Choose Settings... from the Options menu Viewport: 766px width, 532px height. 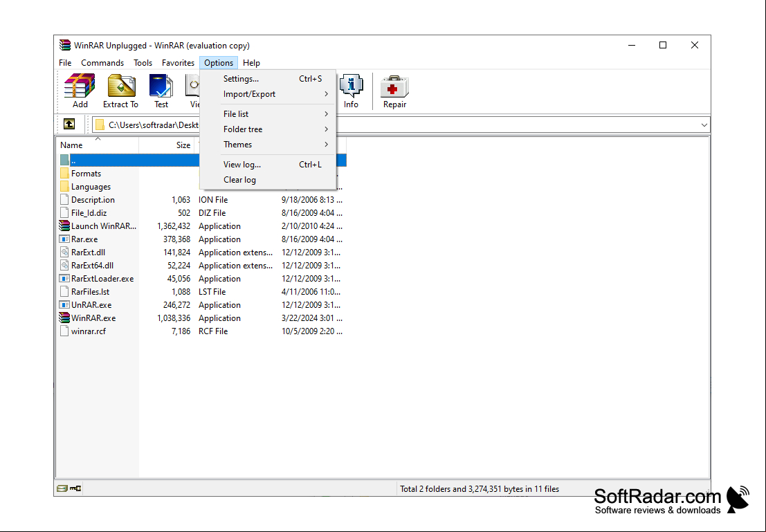tap(268, 79)
